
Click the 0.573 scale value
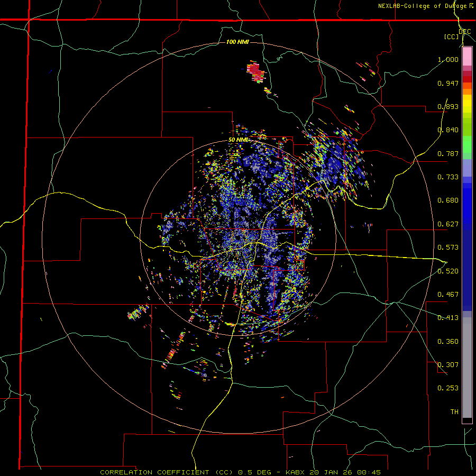point(448,248)
